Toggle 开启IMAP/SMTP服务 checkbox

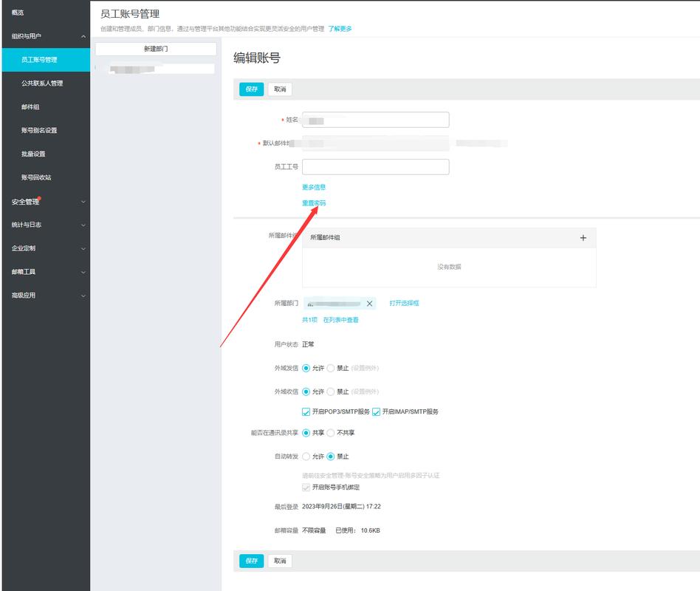377,412
